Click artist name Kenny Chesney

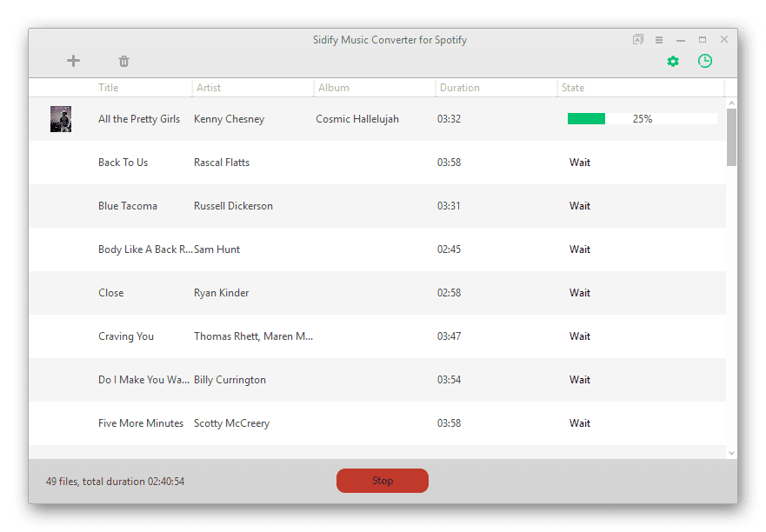(x=230, y=119)
